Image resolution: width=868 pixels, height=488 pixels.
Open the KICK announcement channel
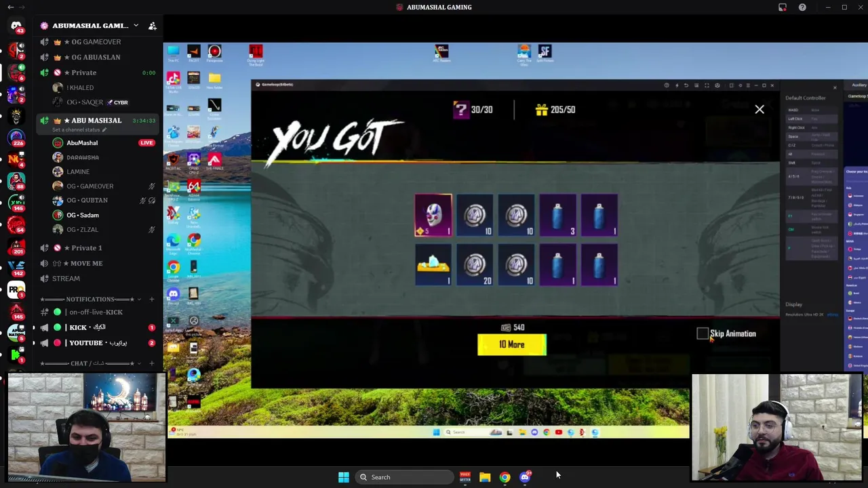point(97,327)
